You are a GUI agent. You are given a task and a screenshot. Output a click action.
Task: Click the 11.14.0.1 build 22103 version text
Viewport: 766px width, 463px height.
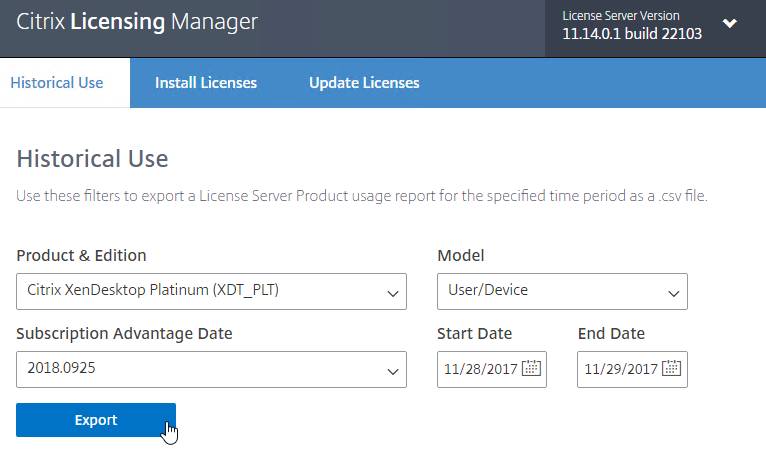click(x=632, y=34)
